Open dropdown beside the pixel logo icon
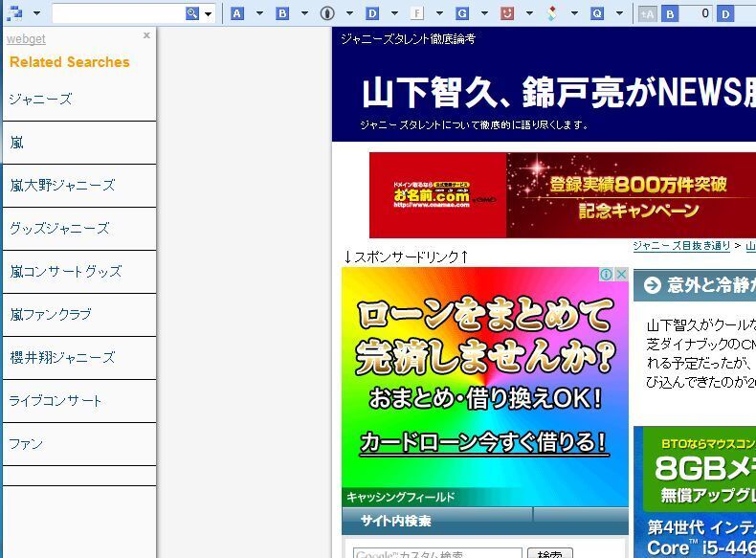The width and height of the screenshot is (756, 558). (x=36, y=13)
